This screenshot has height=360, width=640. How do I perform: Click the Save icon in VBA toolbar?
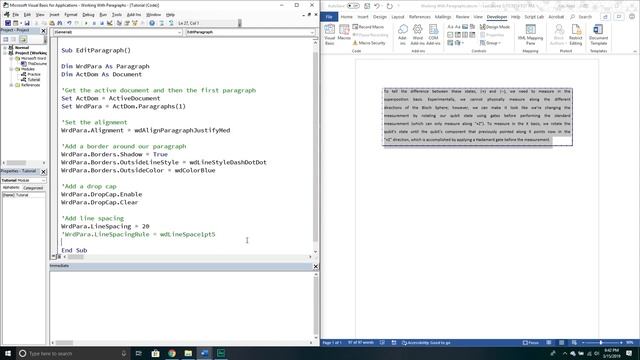coord(27,23)
